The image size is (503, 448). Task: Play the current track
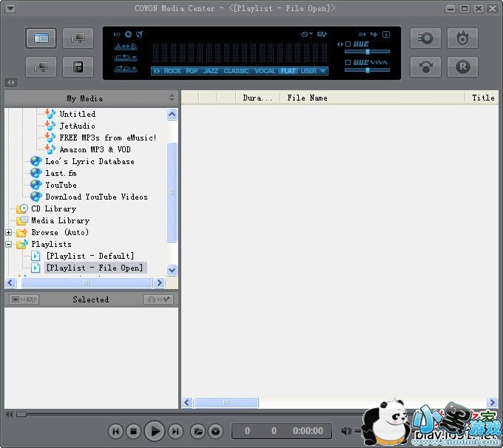coord(155,431)
